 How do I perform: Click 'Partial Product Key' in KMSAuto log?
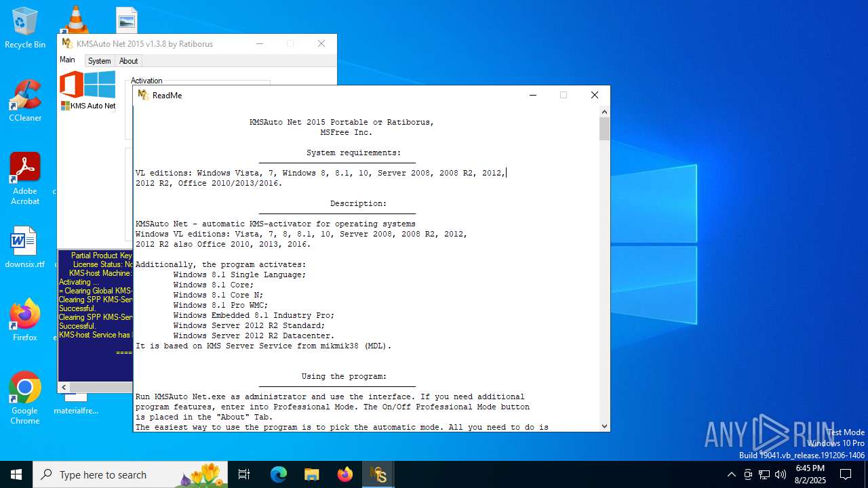click(102, 256)
